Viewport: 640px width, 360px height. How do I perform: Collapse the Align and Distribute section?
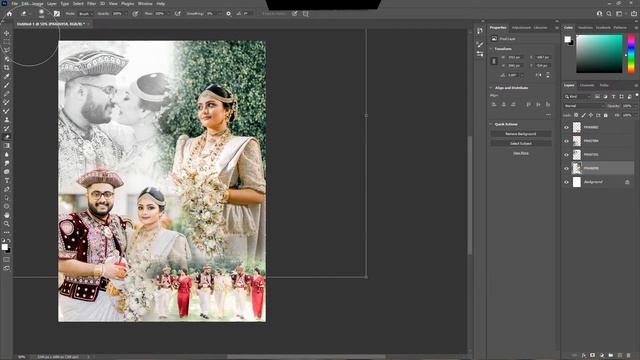click(x=491, y=88)
